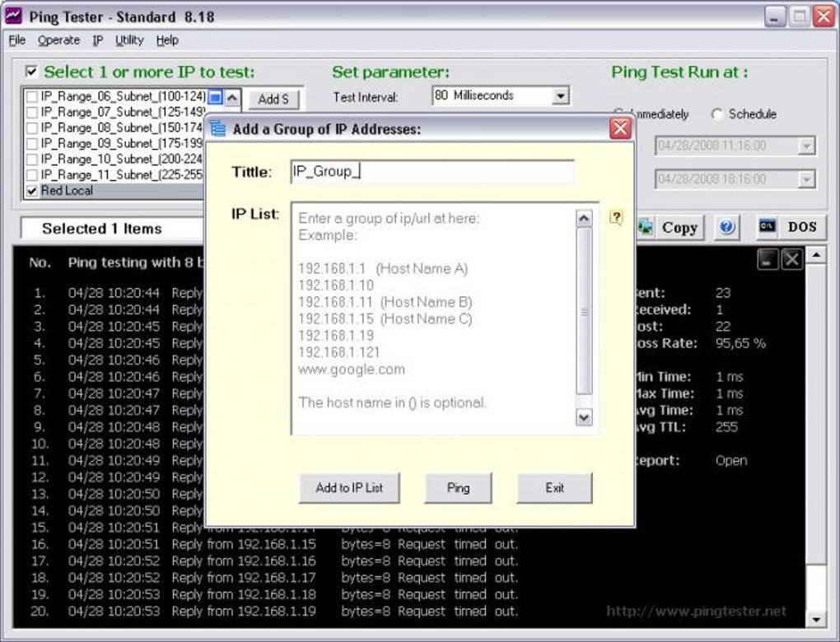Check the IP_Range_09_Subnet checkbox
Image resolution: width=840 pixels, height=642 pixels.
click(x=32, y=143)
